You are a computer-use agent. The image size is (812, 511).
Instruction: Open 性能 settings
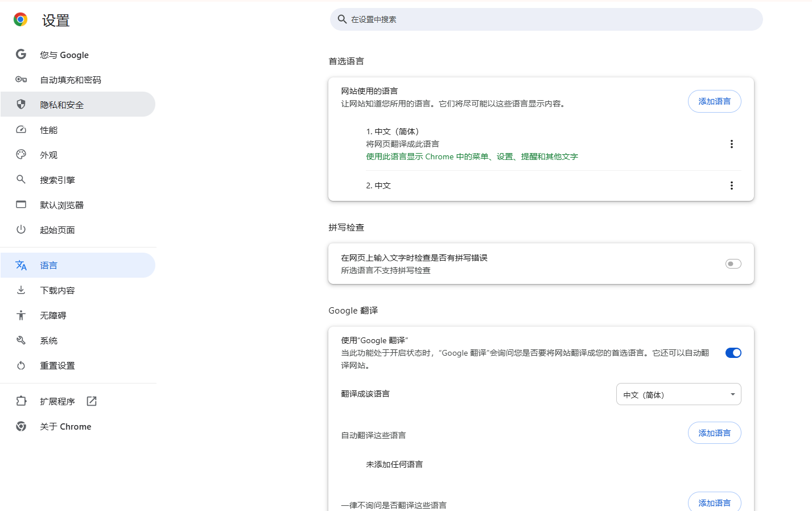[x=78, y=130]
